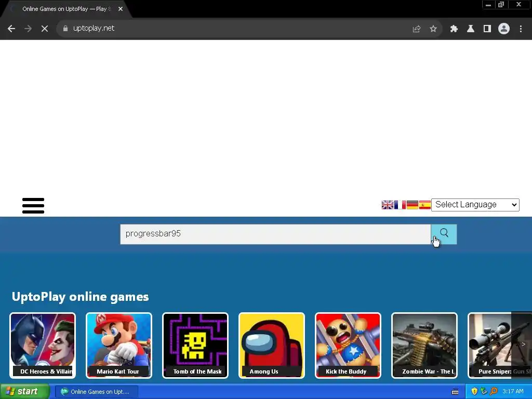Stop page loading with X button
This screenshot has width=532, height=399.
45,29
